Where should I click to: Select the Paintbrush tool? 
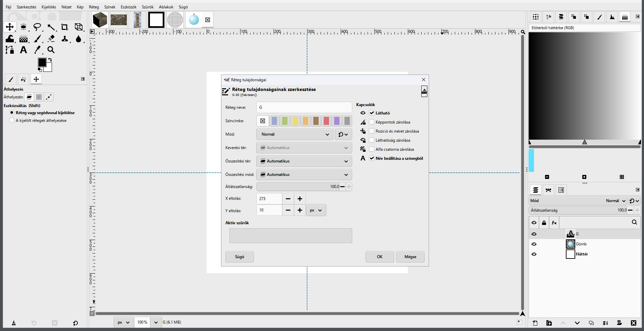pyautogui.click(x=37, y=39)
